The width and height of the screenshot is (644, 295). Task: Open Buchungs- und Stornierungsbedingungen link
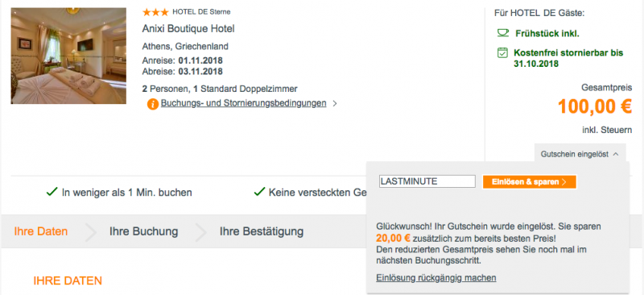tap(244, 103)
